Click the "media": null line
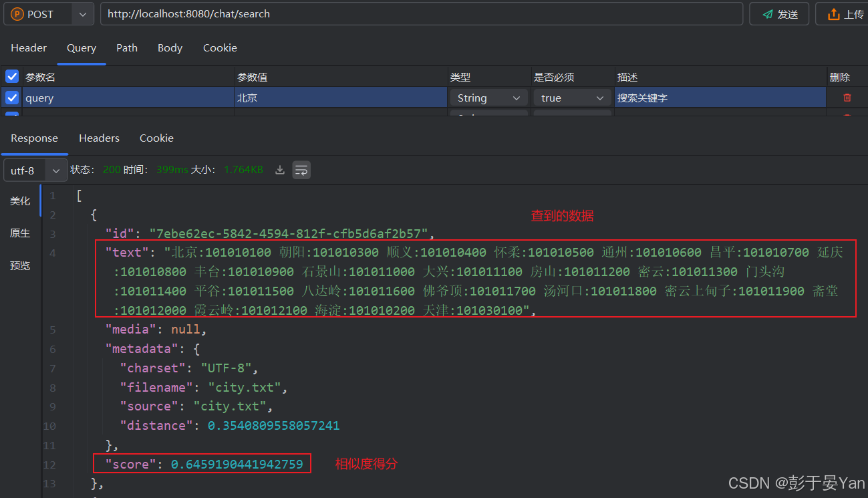Image resolution: width=868 pixels, height=498 pixels. 156,330
